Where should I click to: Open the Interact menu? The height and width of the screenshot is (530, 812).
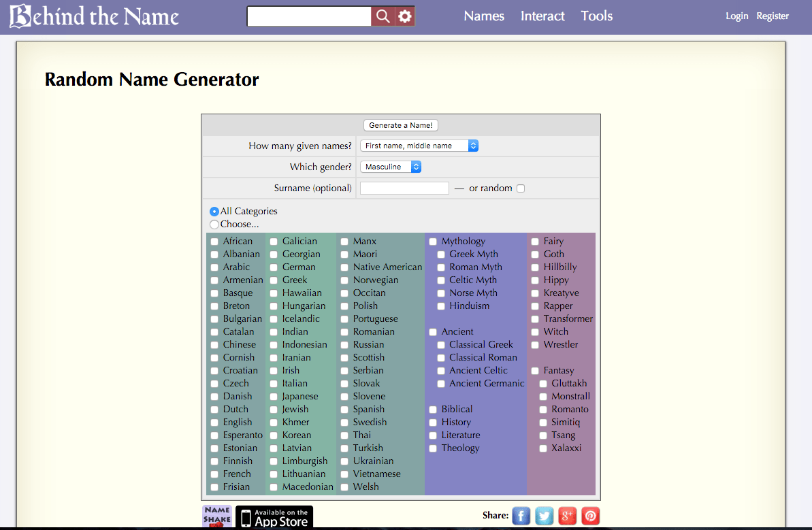542,16
